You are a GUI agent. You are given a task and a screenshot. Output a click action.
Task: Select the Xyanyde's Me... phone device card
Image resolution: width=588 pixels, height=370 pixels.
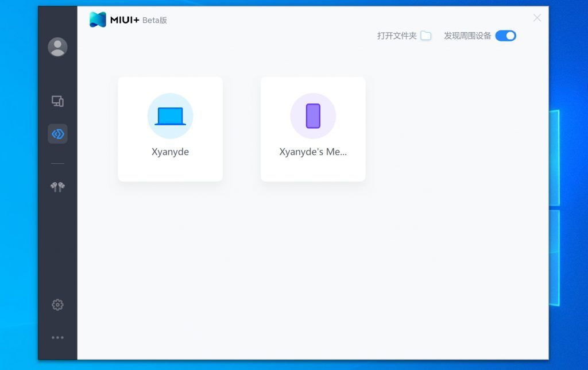[x=313, y=129]
